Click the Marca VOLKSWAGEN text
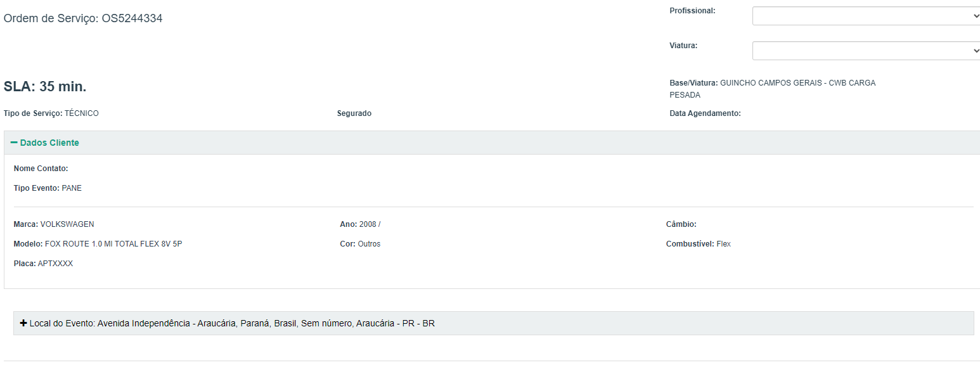Screen dimensions: 980x372 pyautogui.click(x=54, y=224)
